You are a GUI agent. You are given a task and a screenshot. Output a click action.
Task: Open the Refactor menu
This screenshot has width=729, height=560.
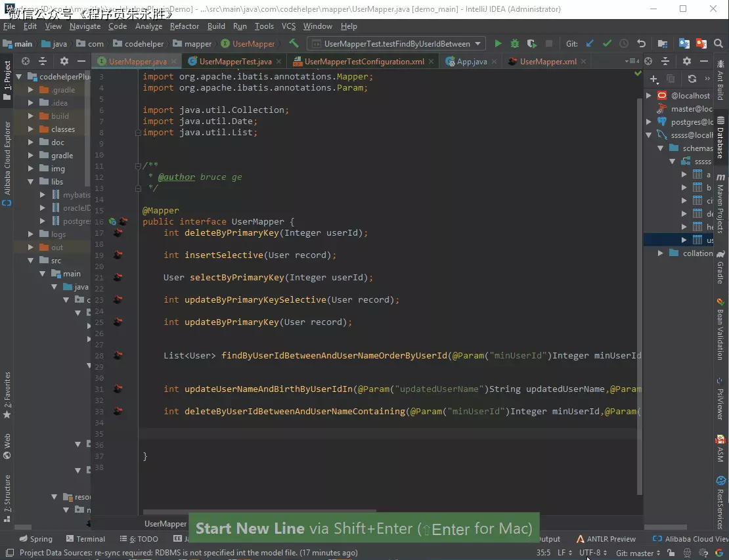(184, 26)
